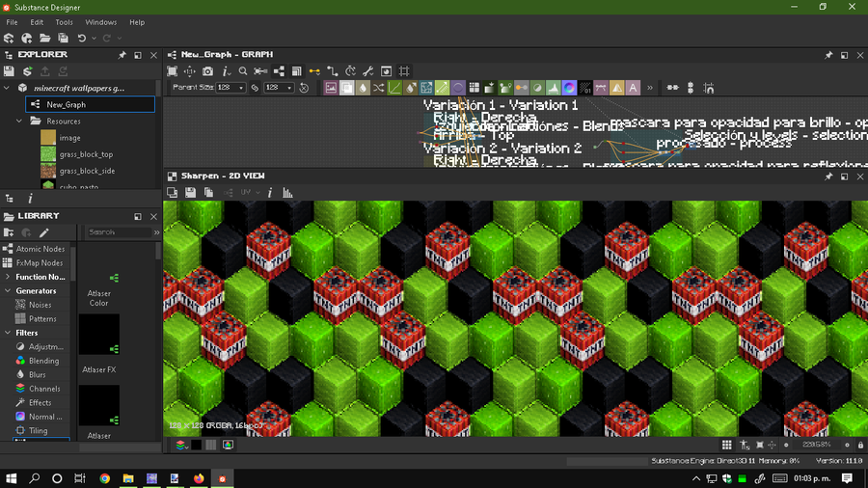Add a Text node with letter A icon
This screenshot has height=488, width=868.
click(633, 88)
